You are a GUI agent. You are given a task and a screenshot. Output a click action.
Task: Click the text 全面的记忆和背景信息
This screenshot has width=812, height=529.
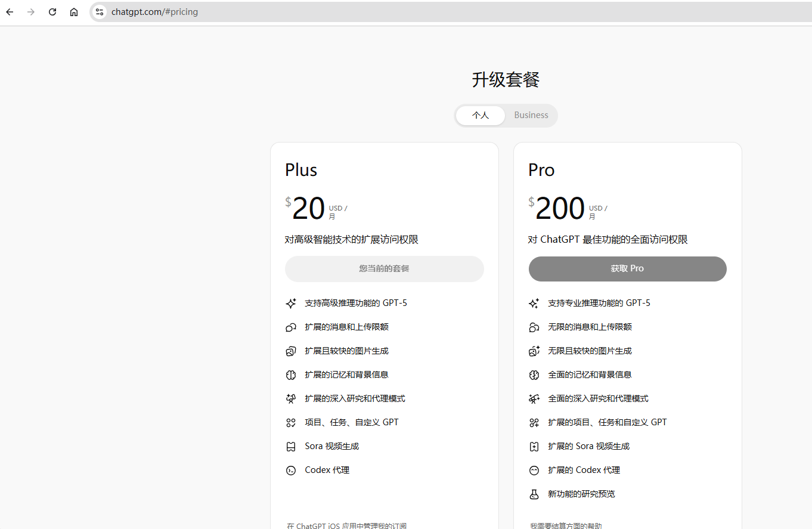click(590, 375)
